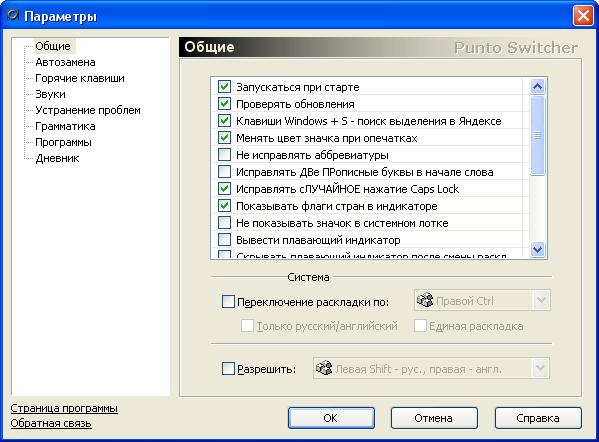Open the Автозамена section
The width and height of the screenshot is (599, 442).
point(65,62)
